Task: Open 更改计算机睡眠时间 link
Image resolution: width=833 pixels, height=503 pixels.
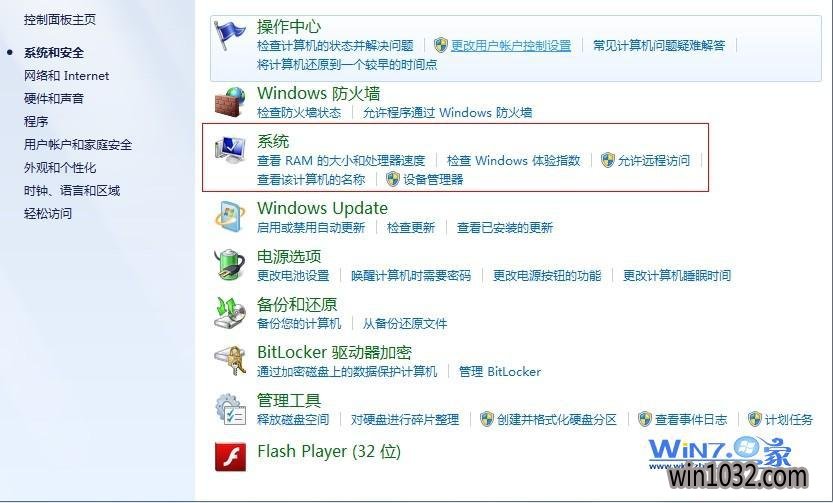Action: (x=677, y=276)
